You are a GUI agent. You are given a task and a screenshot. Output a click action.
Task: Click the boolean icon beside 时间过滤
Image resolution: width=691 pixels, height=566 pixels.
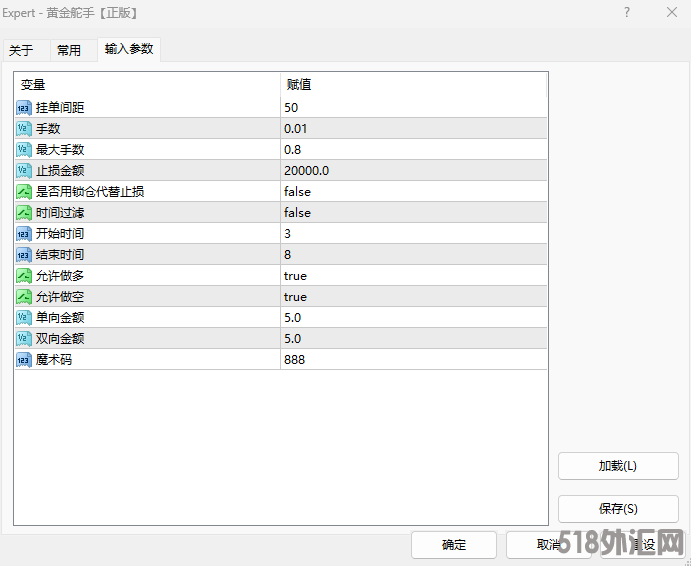[x=24, y=213]
